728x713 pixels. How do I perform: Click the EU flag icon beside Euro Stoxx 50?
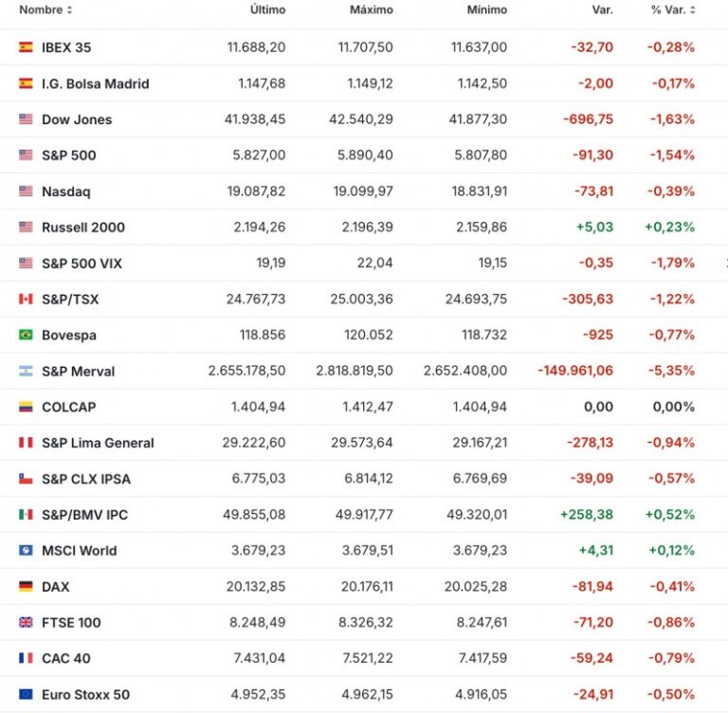[x=26, y=694]
